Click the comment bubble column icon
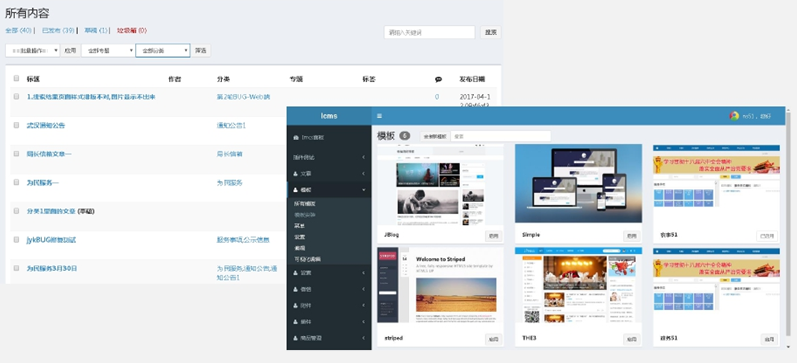Image resolution: width=797 pixels, height=363 pixels. click(x=438, y=79)
